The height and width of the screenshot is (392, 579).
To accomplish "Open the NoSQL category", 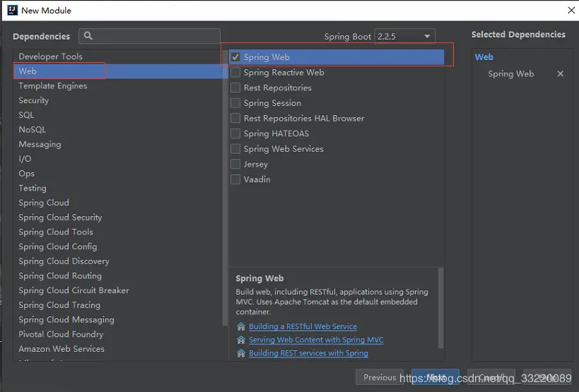I will (118, 129).
